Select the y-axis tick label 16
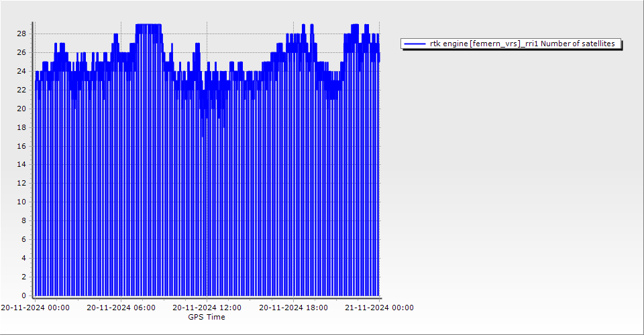This screenshot has height=335, width=644. [x=21, y=146]
